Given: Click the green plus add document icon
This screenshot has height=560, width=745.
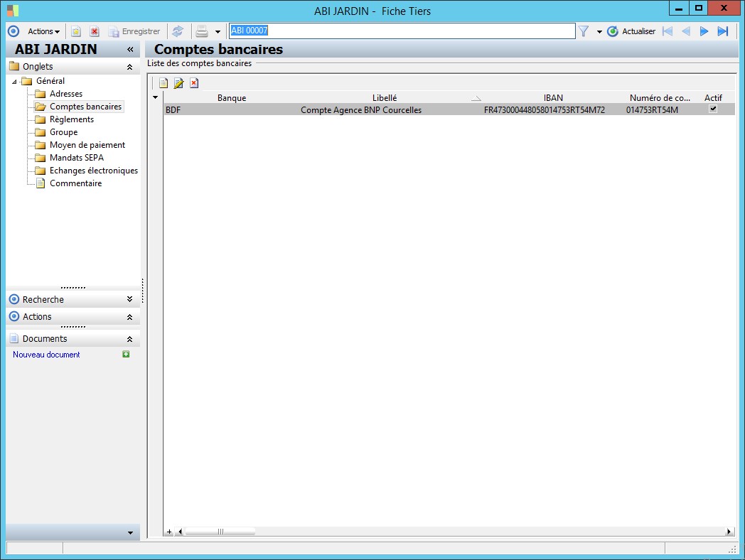Looking at the screenshot, I should pos(126,354).
